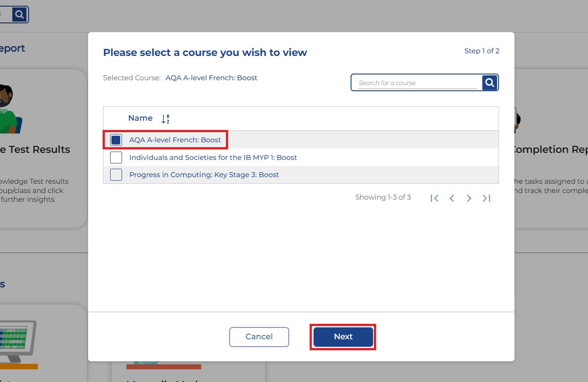Focus the Search for a course field
Screen dimensions: 588x382
point(418,83)
